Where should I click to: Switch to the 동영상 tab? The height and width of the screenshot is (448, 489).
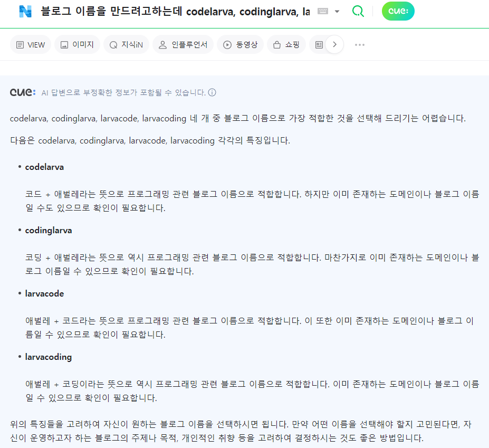pyautogui.click(x=241, y=45)
